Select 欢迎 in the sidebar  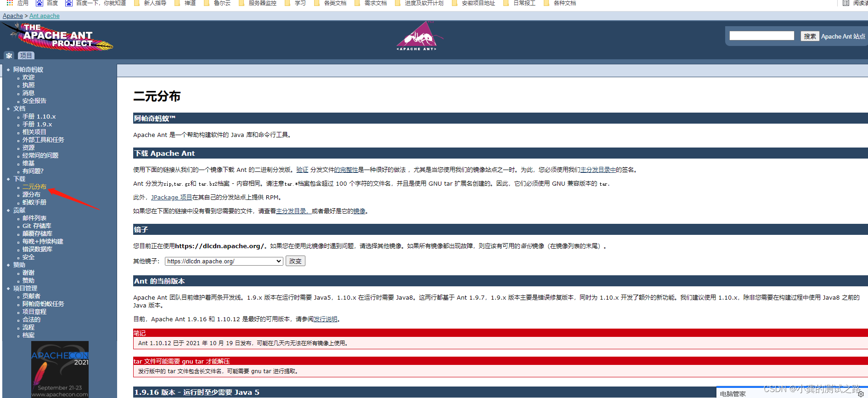tap(28, 77)
